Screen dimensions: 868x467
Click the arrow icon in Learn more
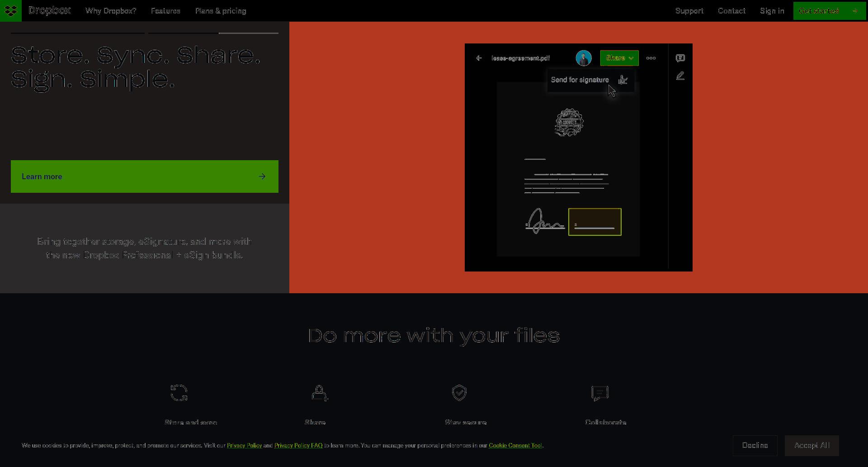pyautogui.click(x=262, y=176)
